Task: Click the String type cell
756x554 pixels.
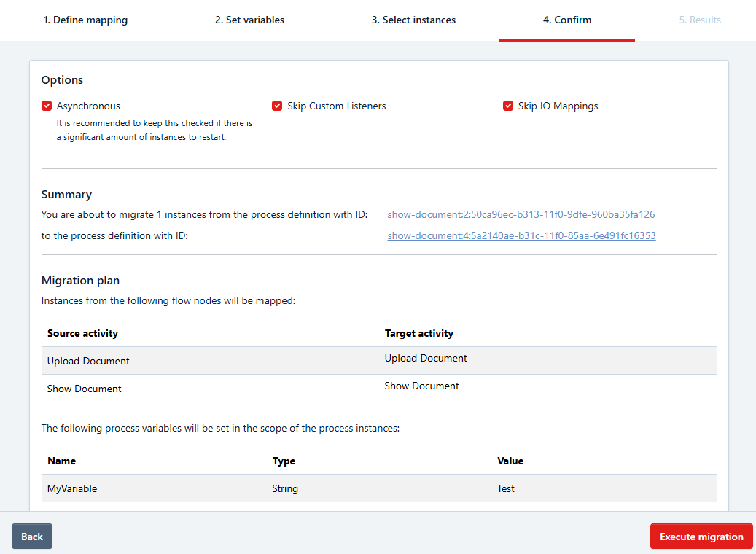Action: (285, 488)
